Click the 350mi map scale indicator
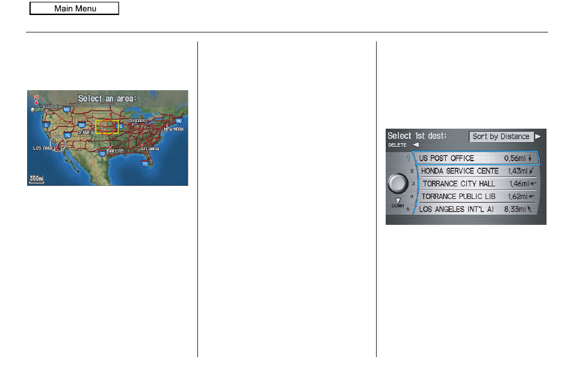 [36, 179]
